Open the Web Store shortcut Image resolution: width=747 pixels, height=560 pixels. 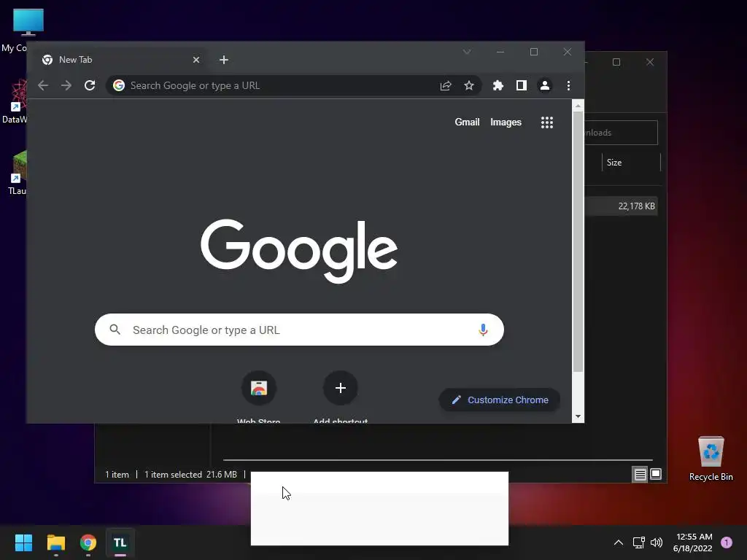pos(259,388)
